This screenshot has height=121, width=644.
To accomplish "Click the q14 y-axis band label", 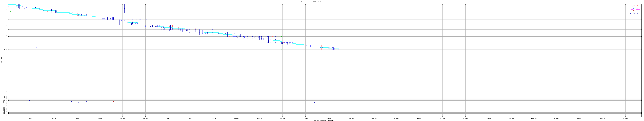I will (x=6, y=25).
